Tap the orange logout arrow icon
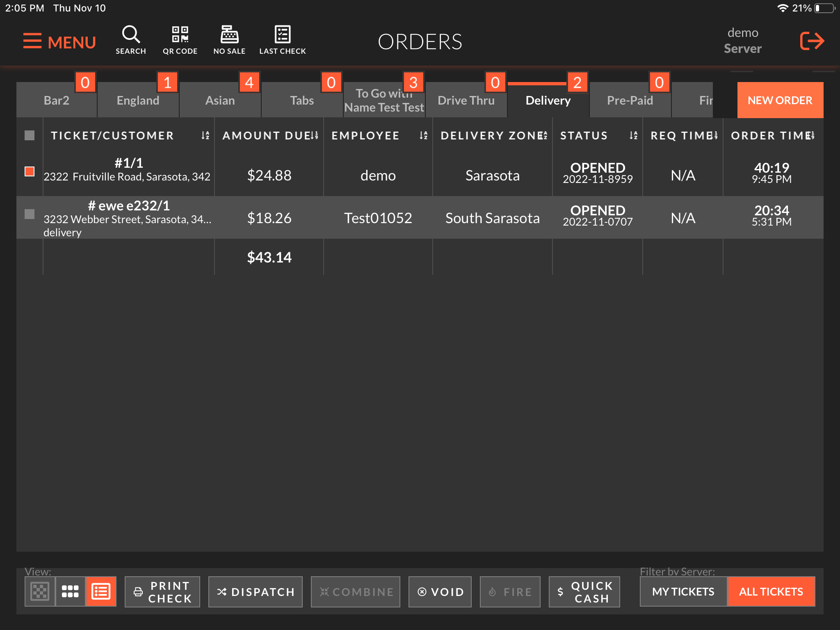Screen dimensions: 840x630 click(x=812, y=41)
